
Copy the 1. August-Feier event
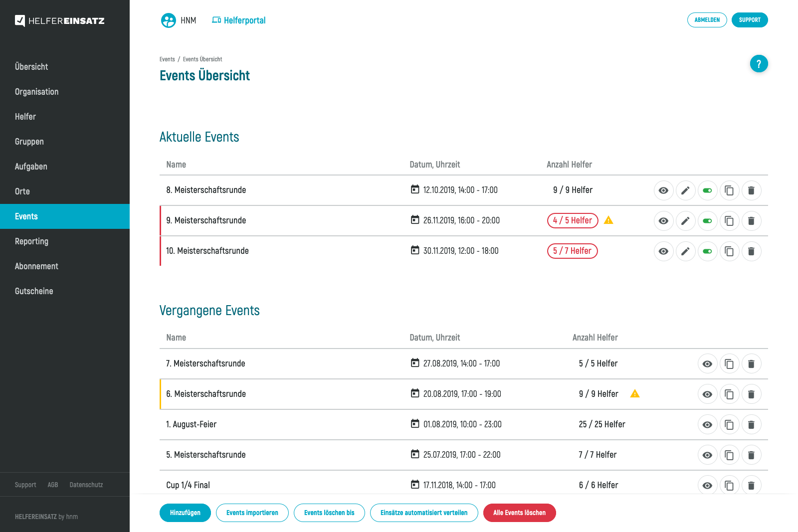coord(729,425)
